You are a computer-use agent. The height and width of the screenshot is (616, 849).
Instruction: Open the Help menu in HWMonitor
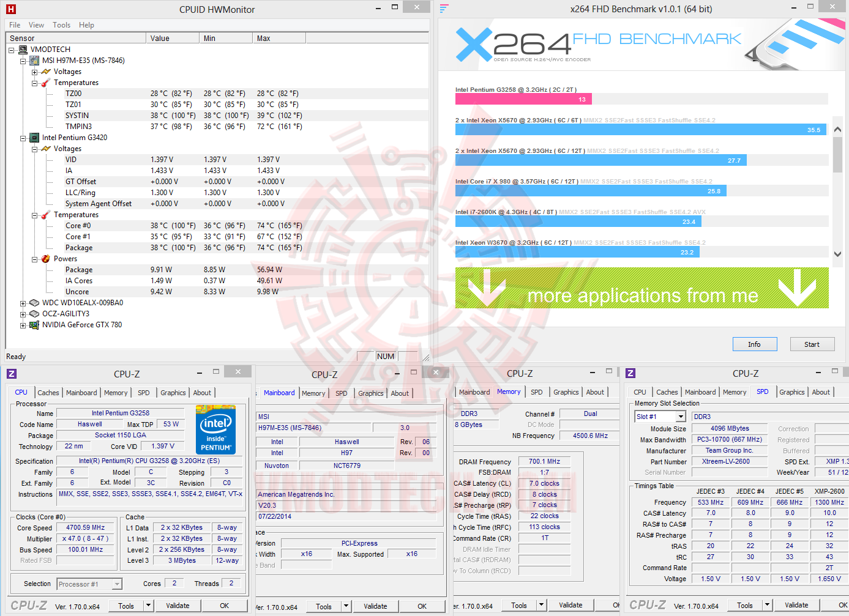pyautogui.click(x=86, y=25)
